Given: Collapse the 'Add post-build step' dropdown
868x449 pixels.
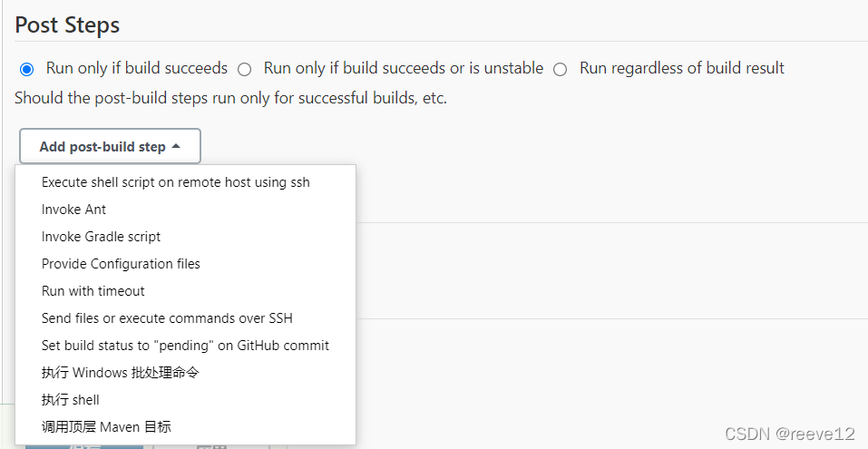Looking at the screenshot, I should [x=110, y=146].
